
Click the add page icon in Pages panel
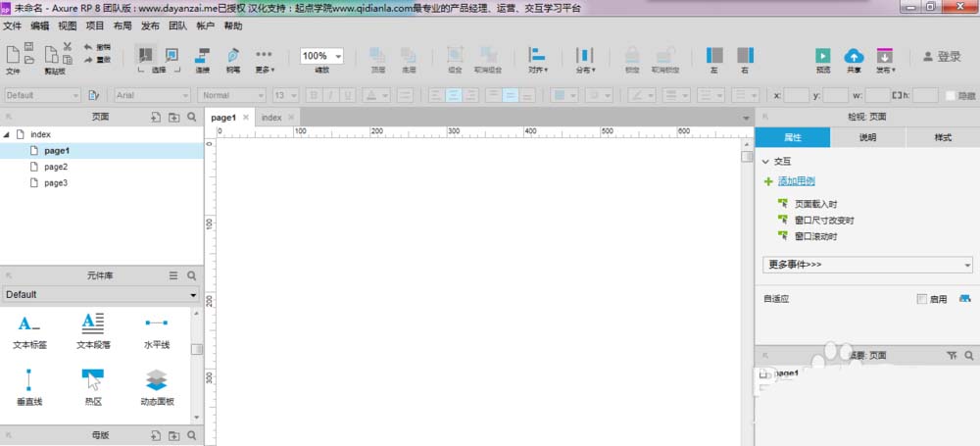(x=156, y=117)
